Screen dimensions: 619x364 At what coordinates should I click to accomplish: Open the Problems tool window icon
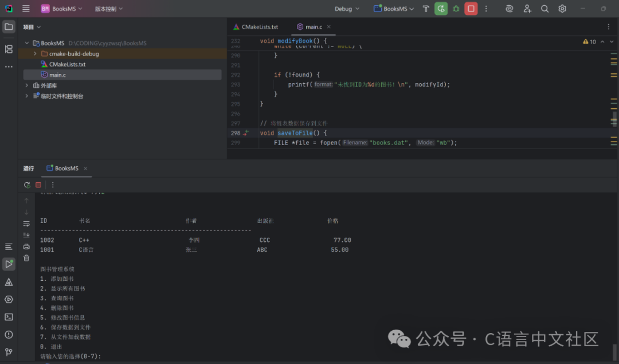point(9,335)
